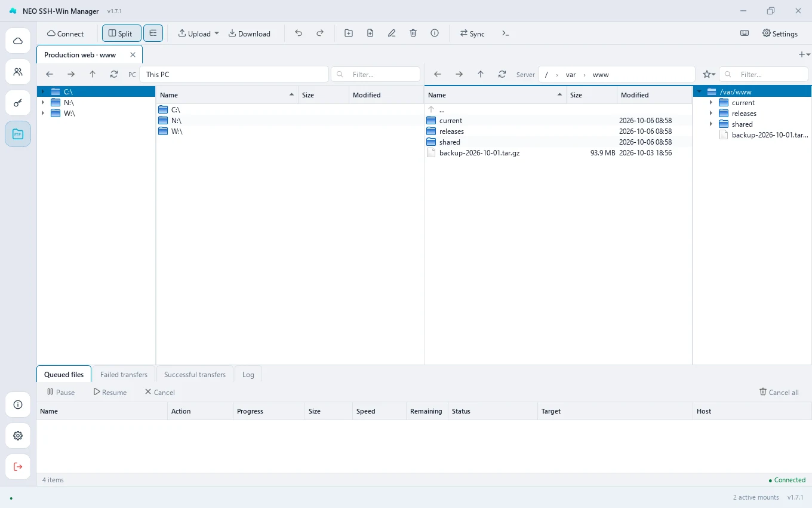Click the var breadcrumb in server path
This screenshot has width=812, height=508.
pos(571,75)
